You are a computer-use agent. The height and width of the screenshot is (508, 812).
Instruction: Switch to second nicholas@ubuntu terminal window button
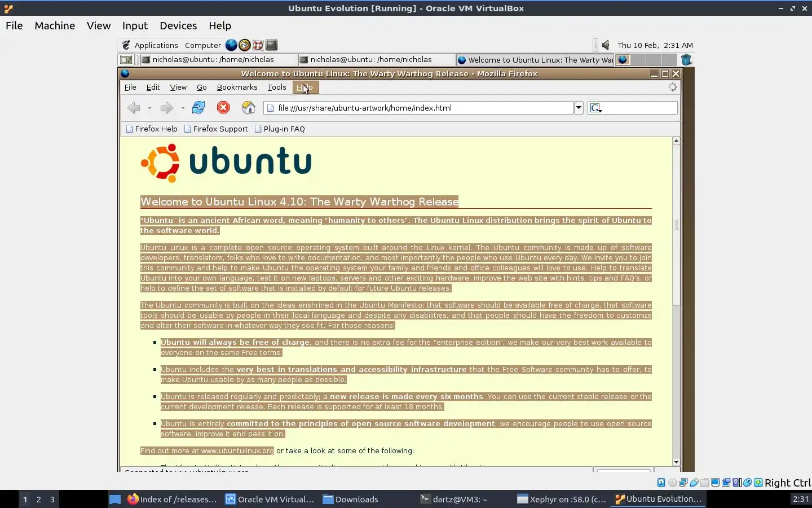click(x=376, y=60)
